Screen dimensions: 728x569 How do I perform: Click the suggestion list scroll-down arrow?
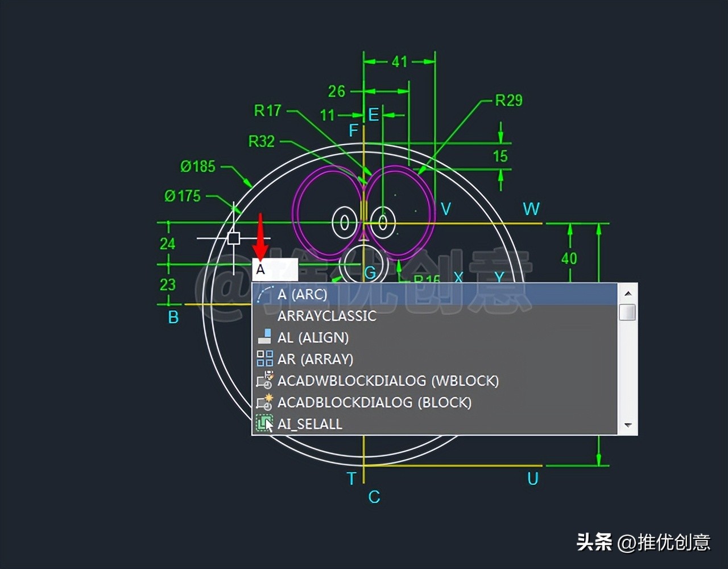[x=628, y=424]
